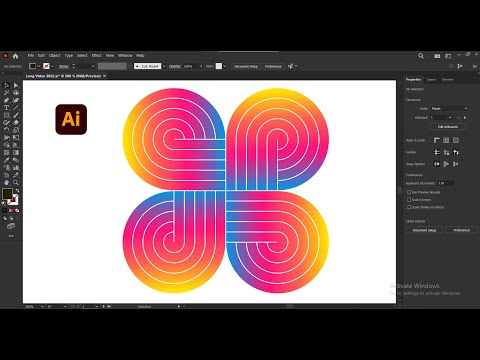Image resolution: width=480 pixels, height=360 pixels.
Task: Click Document Setup in Quick Actions
Action: [424, 230]
